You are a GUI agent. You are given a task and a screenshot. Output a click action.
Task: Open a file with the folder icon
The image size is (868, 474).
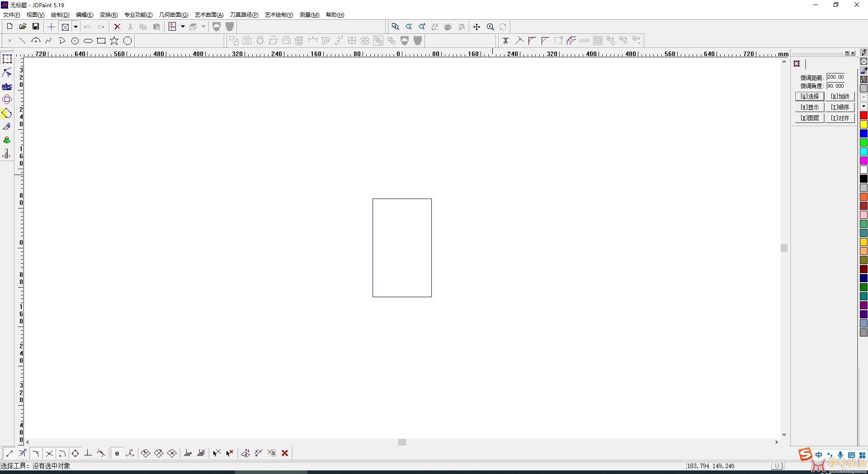[x=23, y=27]
